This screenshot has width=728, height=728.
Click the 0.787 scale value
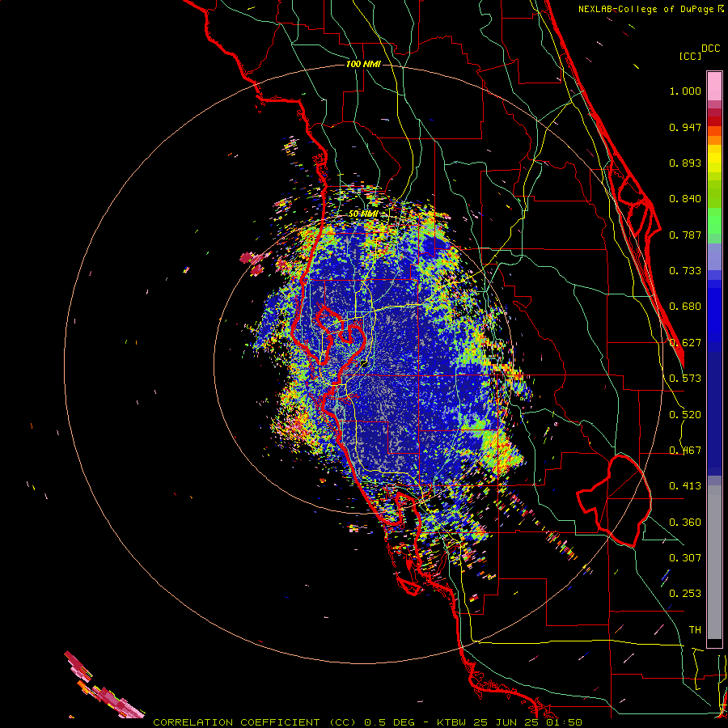click(685, 235)
